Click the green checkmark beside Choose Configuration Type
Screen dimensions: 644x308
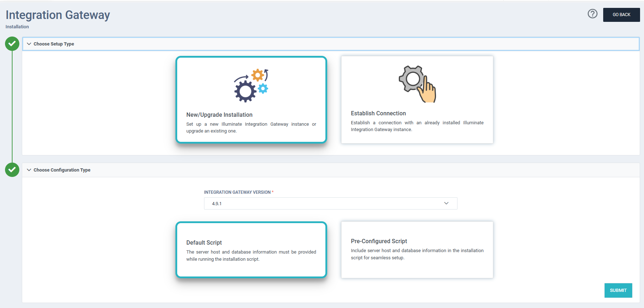(12, 170)
